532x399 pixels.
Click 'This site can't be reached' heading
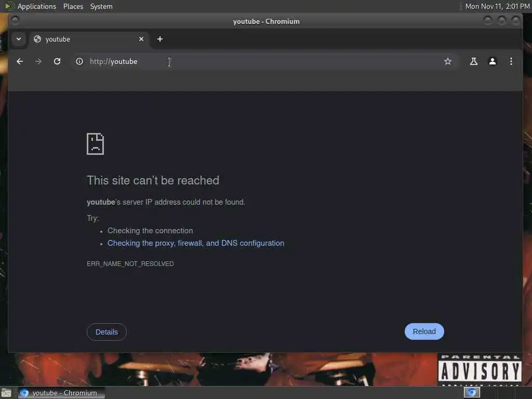153,180
